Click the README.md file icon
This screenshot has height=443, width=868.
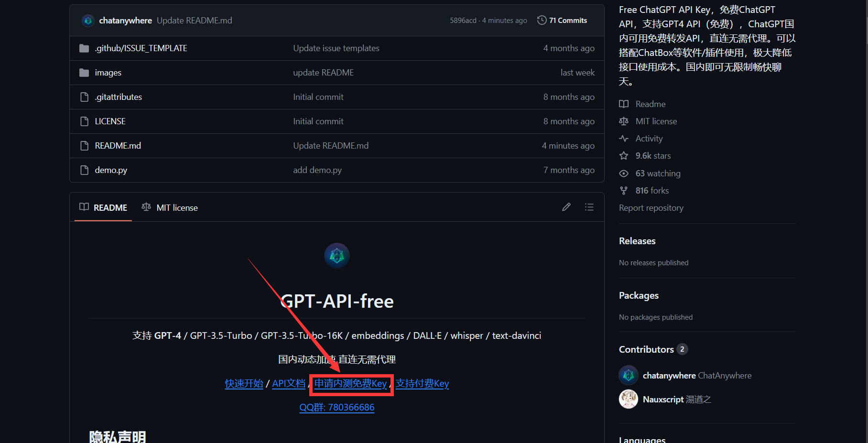84,146
